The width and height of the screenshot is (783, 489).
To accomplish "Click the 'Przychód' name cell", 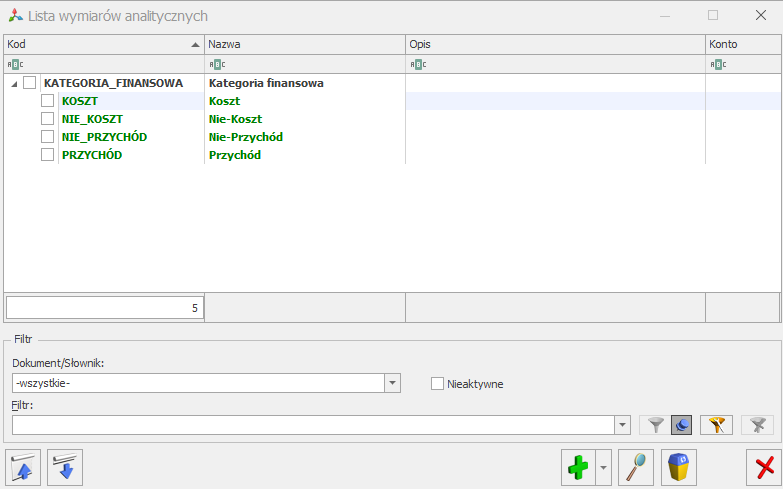I will coord(235,155).
